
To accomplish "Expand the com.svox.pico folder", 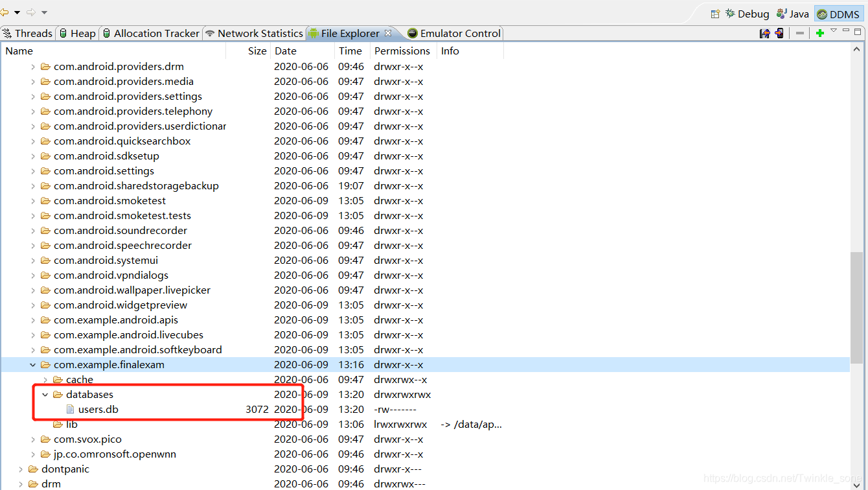I will 33,439.
